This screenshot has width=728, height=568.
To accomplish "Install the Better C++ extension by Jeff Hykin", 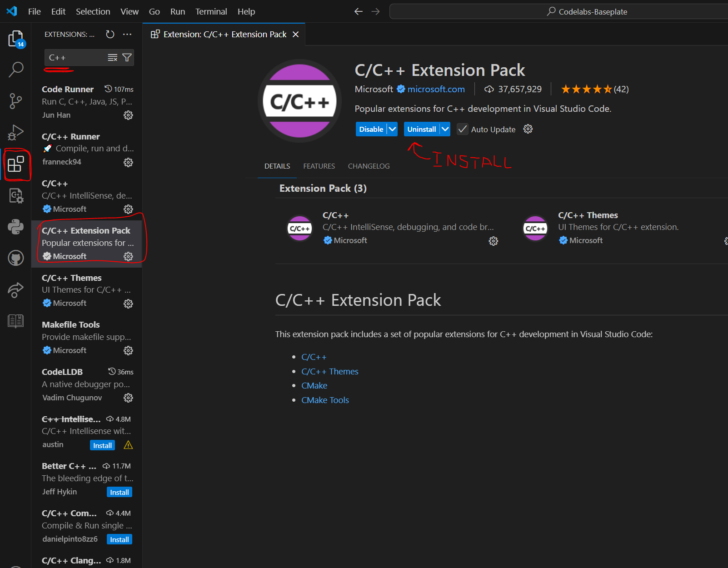I will pos(119,492).
